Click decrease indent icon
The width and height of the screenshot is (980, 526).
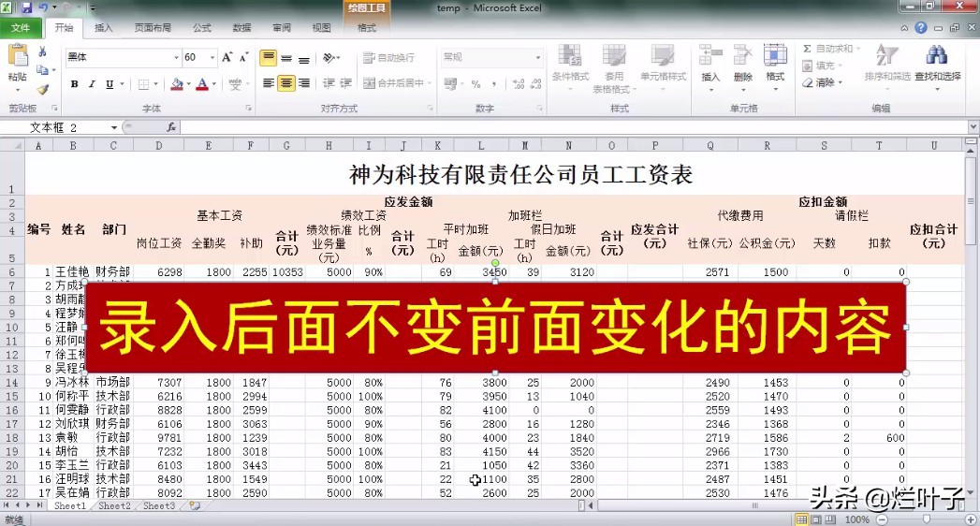[x=329, y=83]
